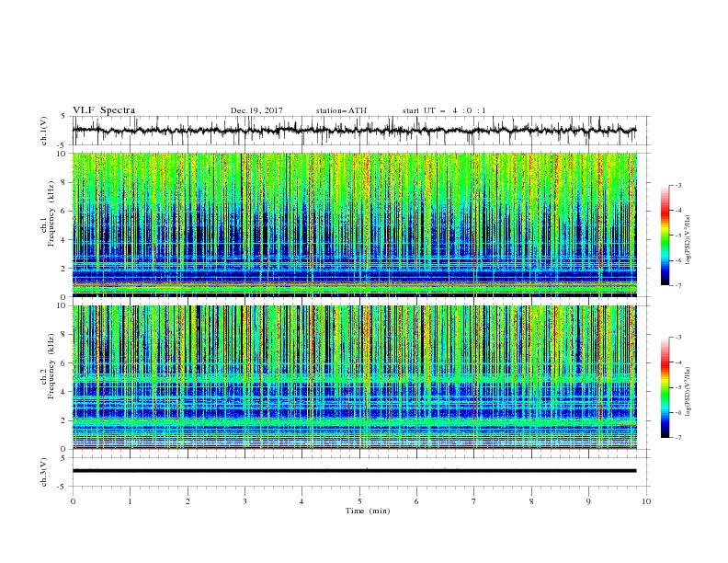Click the 'ch.3(V)' waveform axis label
This screenshot has width=728, height=563.
tap(44, 472)
